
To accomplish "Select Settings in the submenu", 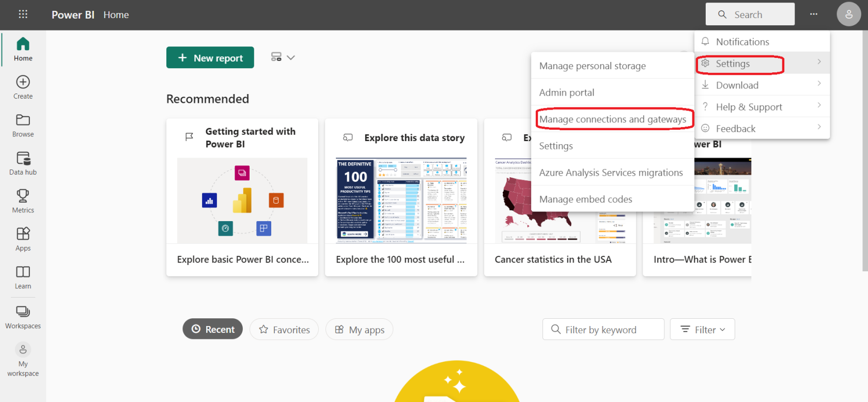I will click(613, 146).
